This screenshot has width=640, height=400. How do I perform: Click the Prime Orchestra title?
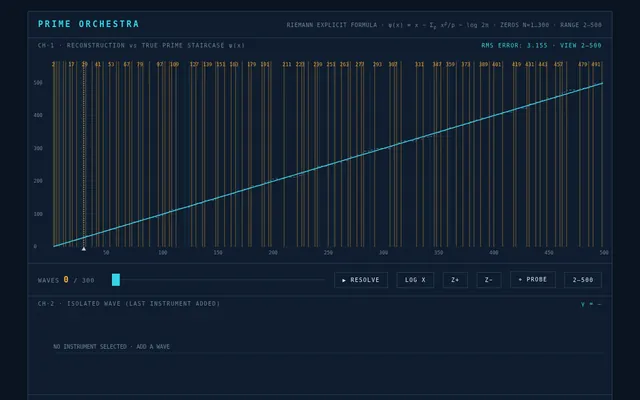[x=89, y=24]
